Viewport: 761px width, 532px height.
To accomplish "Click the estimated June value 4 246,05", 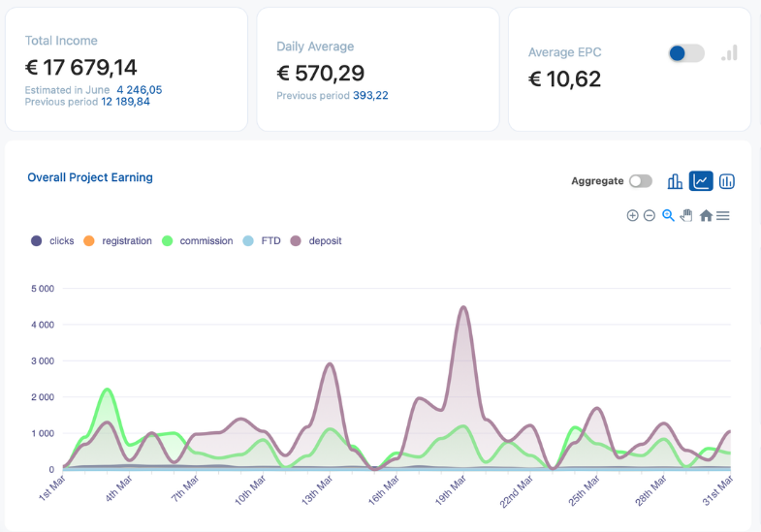I will coord(140,90).
